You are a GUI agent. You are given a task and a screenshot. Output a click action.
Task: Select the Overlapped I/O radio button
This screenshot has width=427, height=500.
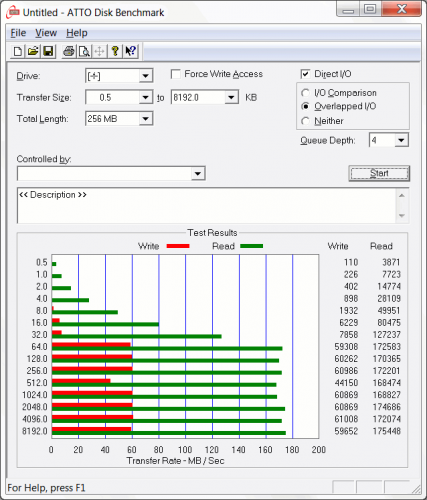pos(305,106)
